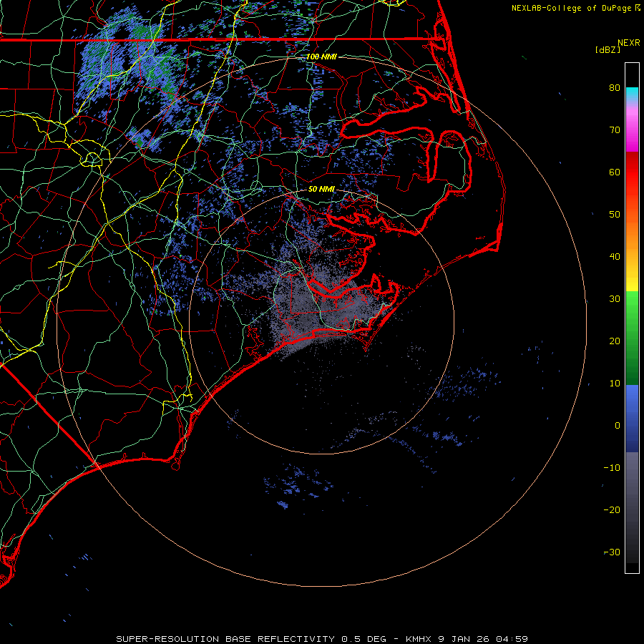This screenshot has width=644, height=644.
Task: Click the KMHX station identifier in the caption
Action: pyautogui.click(x=419, y=639)
